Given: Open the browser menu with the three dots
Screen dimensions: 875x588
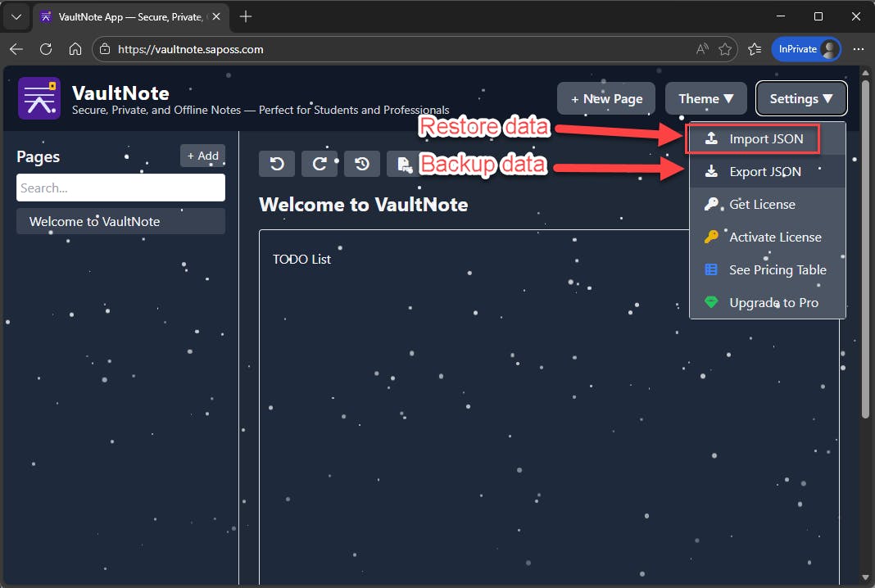Looking at the screenshot, I should (x=859, y=49).
